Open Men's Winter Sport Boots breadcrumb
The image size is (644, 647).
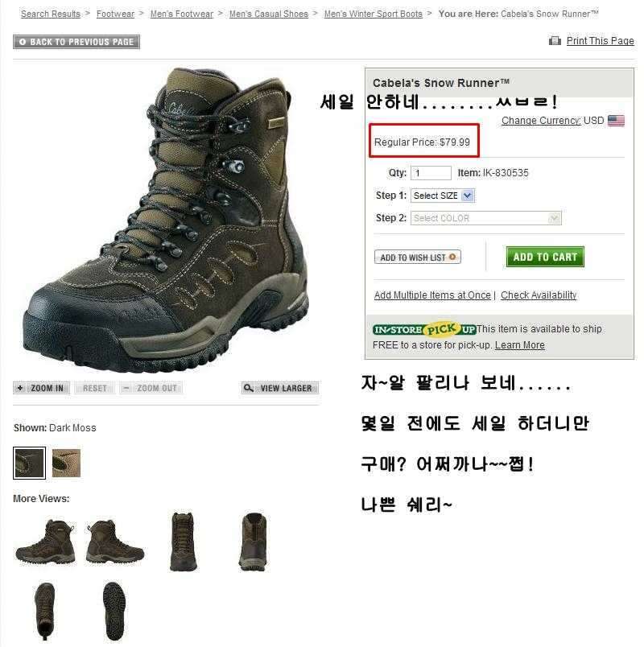coord(374,14)
